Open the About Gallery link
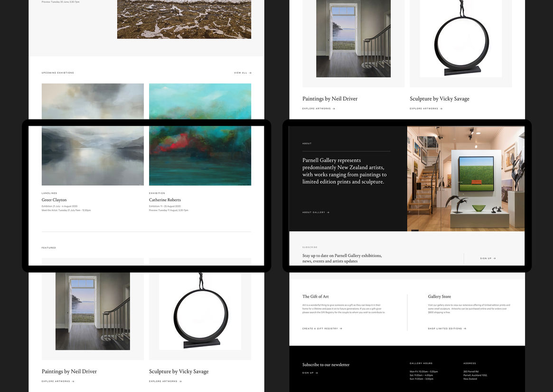This screenshot has width=553, height=392. tap(314, 213)
